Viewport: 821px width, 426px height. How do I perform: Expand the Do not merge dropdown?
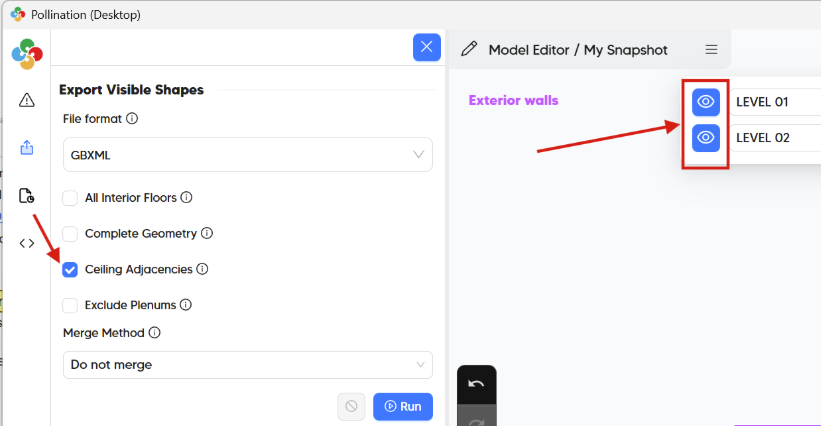point(247,365)
